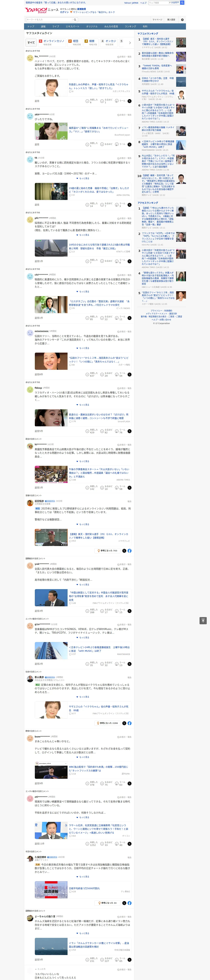
Task: Click 共感した icon with 1252 reactions
Action: 87,843
